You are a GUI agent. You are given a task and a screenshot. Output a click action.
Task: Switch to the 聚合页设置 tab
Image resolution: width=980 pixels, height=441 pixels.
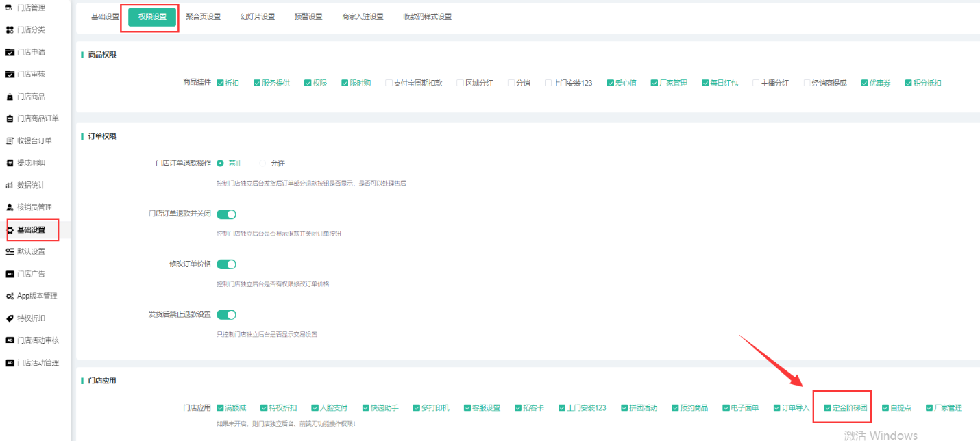pos(203,16)
